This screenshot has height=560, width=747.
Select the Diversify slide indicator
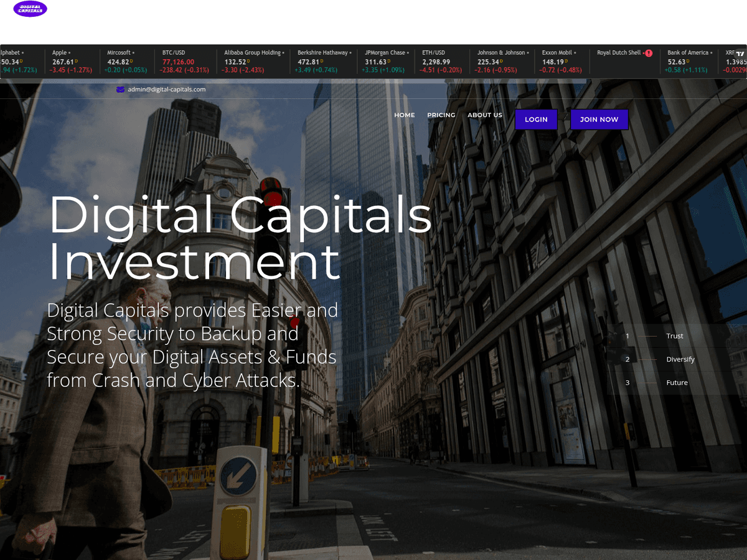click(x=680, y=360)
